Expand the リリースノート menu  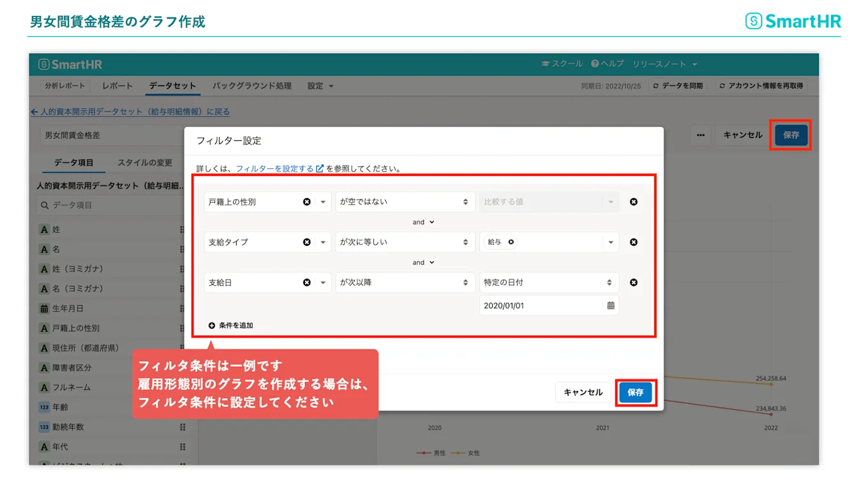click(x=664, y=64)
